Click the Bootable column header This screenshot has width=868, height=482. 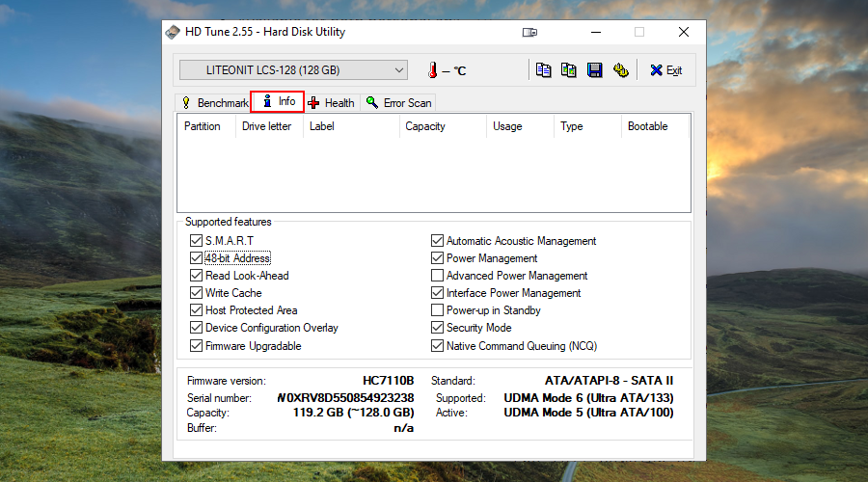tap(655, 126)
